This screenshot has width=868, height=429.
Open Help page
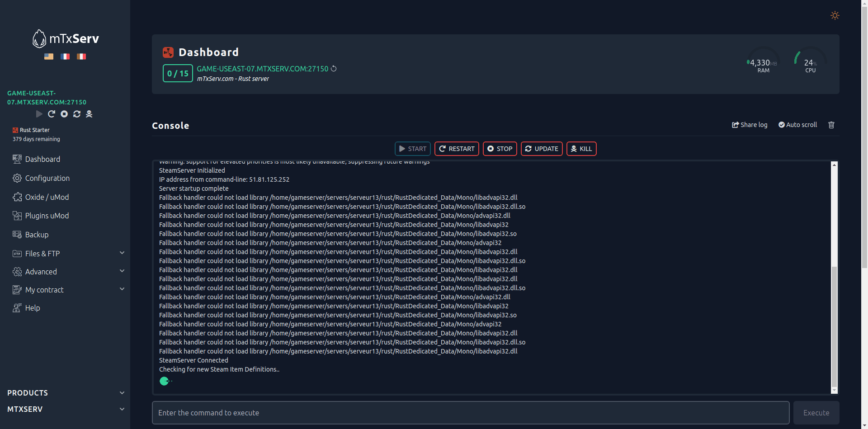[x=33, y=308]
